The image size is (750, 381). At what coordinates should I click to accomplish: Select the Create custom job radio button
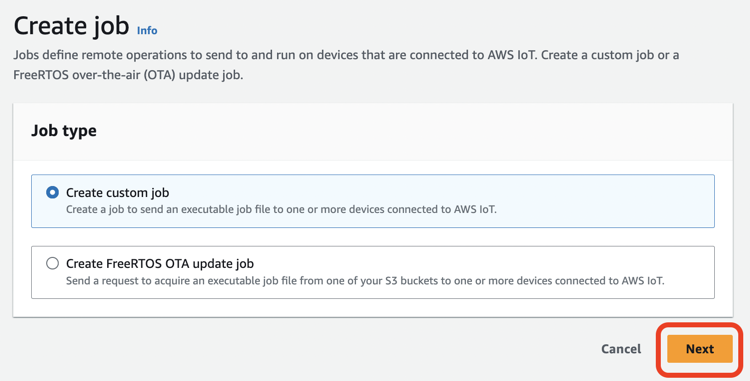[52, 192]
